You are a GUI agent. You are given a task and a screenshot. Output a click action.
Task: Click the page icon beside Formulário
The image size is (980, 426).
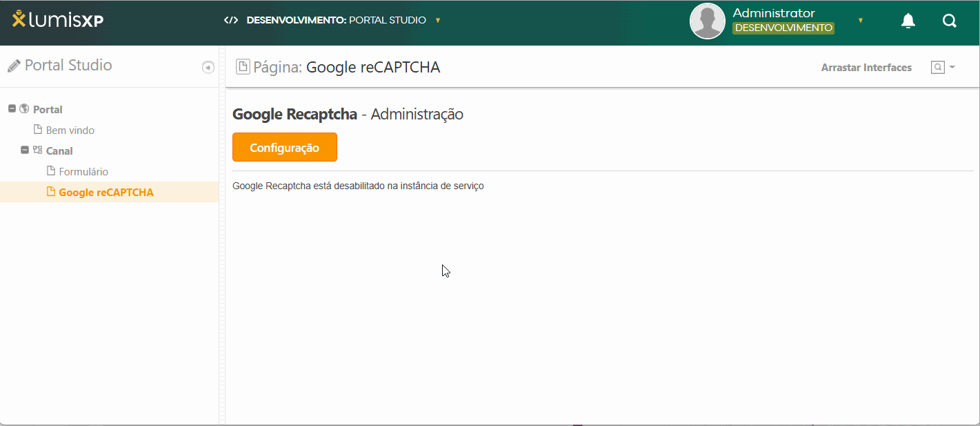click(51, 171)
